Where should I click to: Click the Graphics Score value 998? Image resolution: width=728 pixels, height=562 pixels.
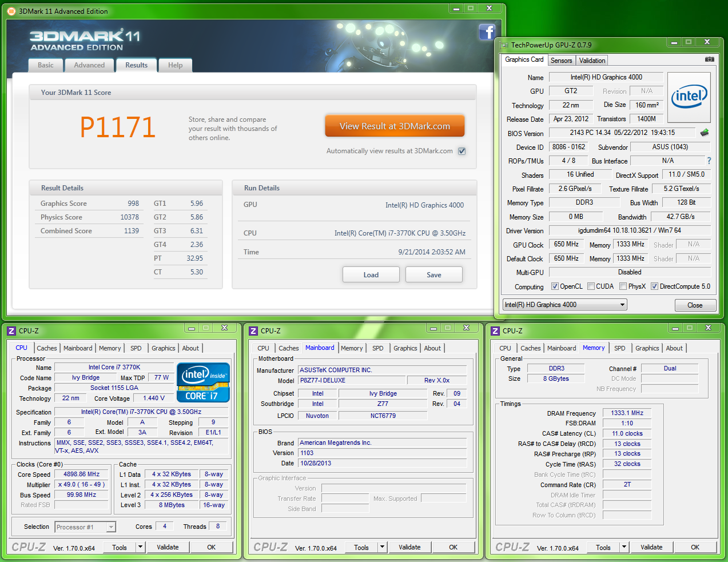tap(133, 204)
